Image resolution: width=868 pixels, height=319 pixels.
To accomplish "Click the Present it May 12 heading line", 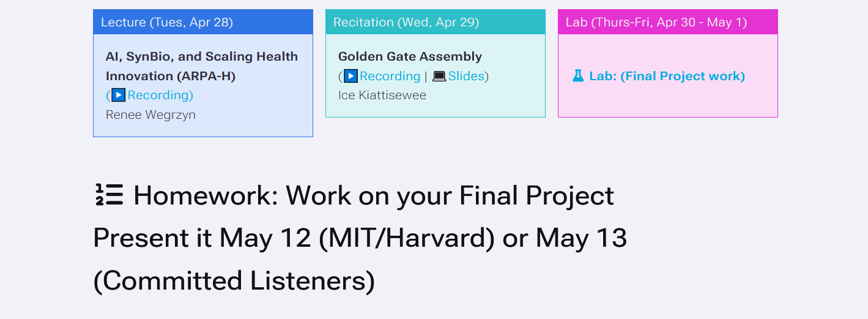I will pos(360,238).
